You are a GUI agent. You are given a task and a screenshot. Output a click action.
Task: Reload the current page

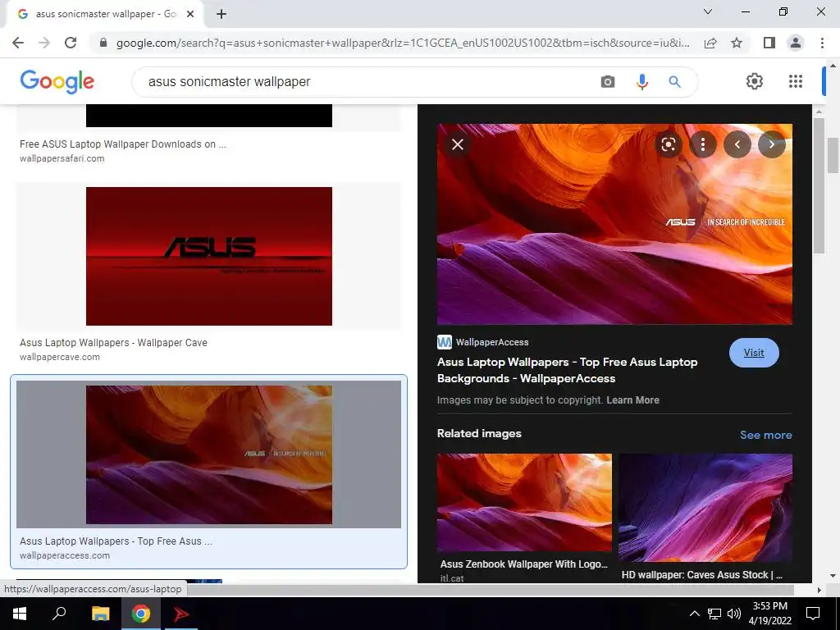71,43
